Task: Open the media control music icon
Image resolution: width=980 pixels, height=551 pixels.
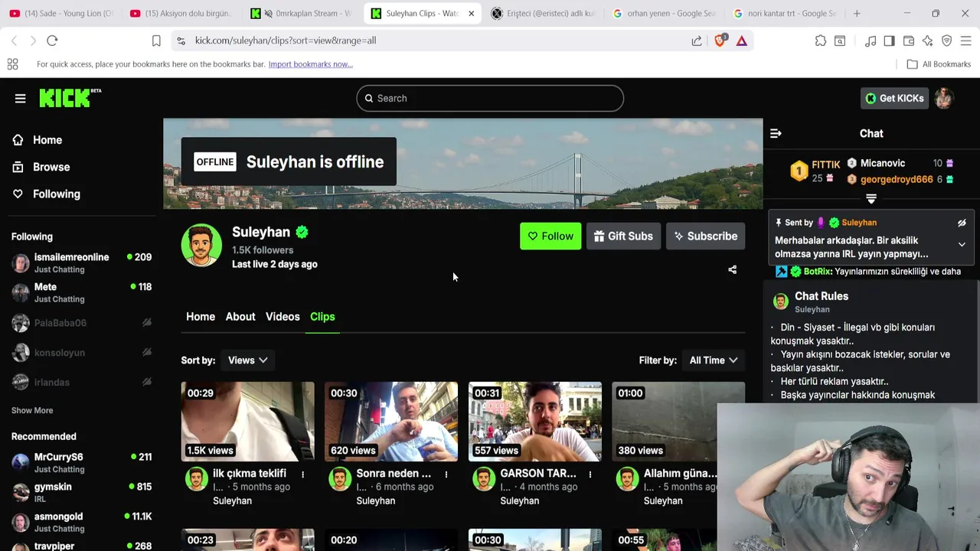Action: tap(871, 41)
